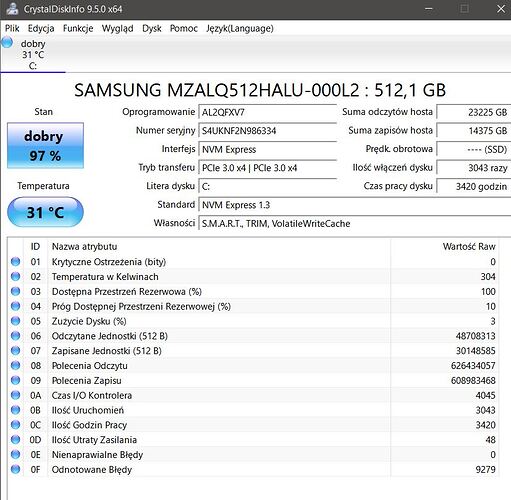The image size is (511, 500).
Task: Click the Nazwa atrybutu column header
Action: click(x=219, y=247)
